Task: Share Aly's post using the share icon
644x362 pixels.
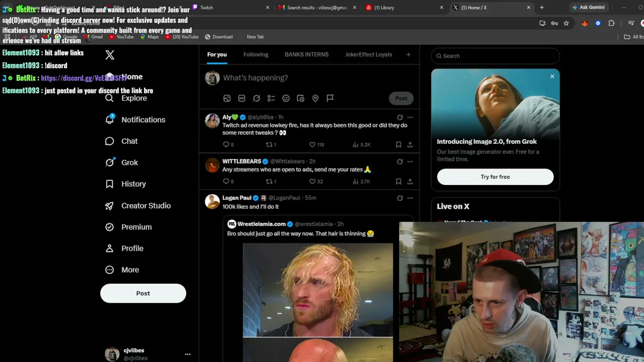Action: pyautogui.click(x=410, y=145)
